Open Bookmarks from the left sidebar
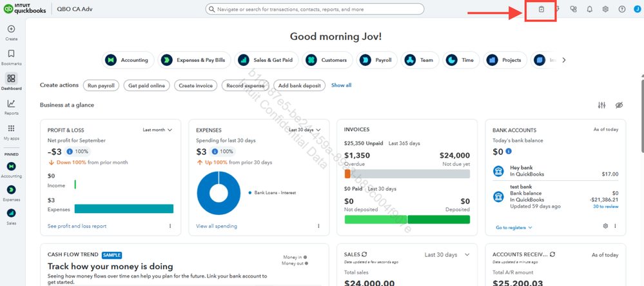The height and width of the screenshot is (286, 644). point(11,54)
